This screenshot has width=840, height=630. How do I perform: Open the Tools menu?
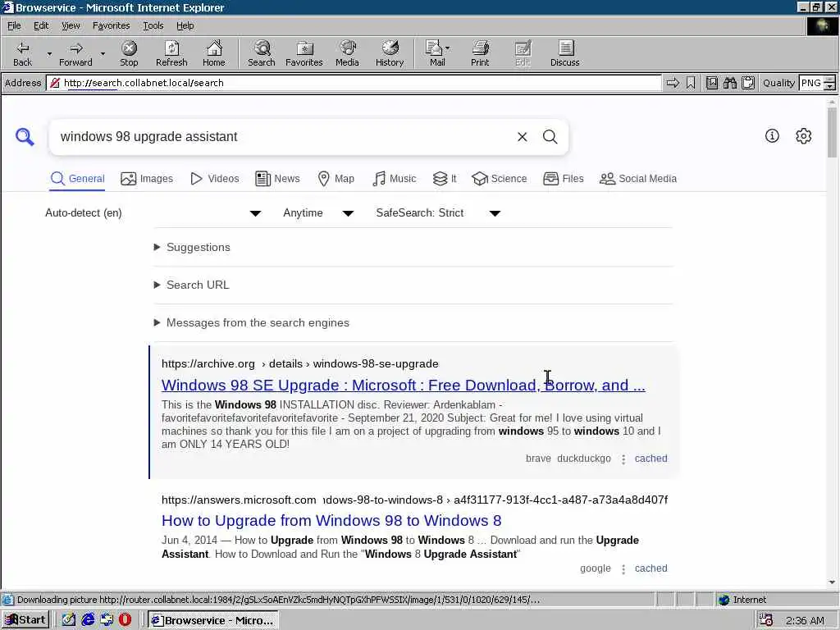point(153,25)
